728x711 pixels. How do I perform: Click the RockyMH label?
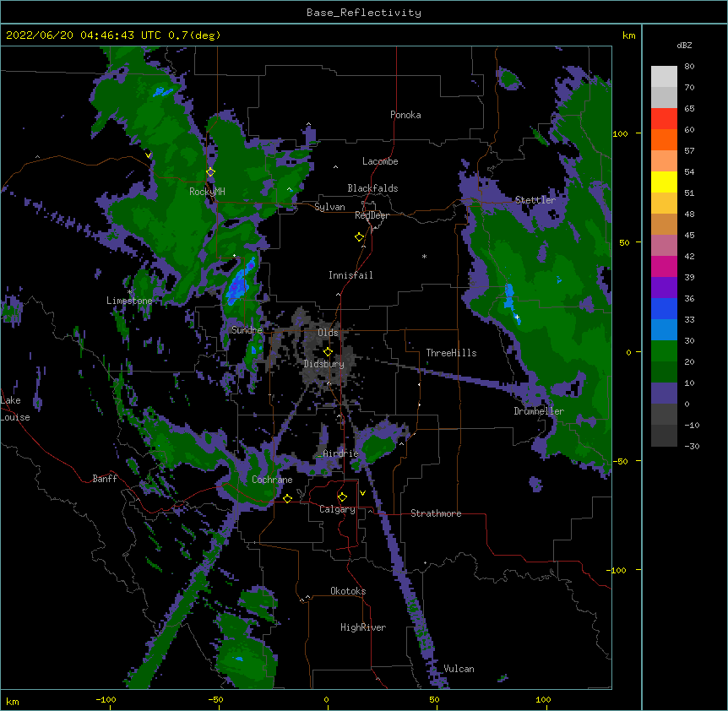pyautogui.click(x=207, y=192)
